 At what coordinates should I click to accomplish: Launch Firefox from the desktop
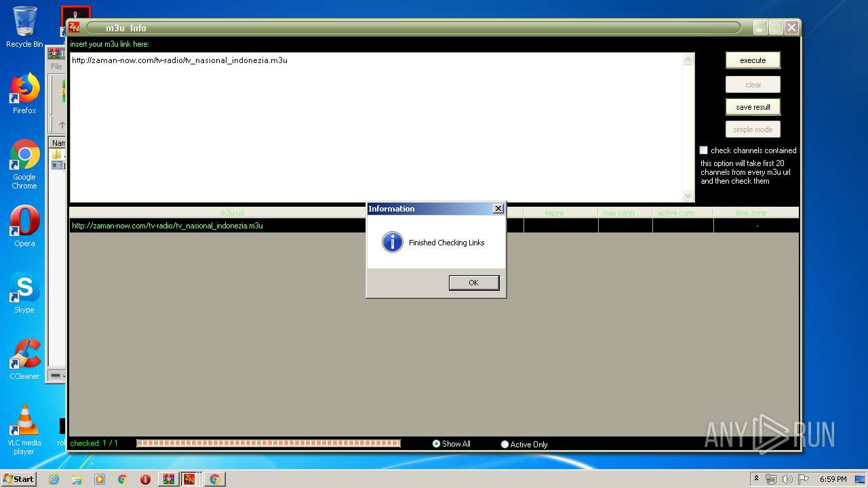(24, 94)
